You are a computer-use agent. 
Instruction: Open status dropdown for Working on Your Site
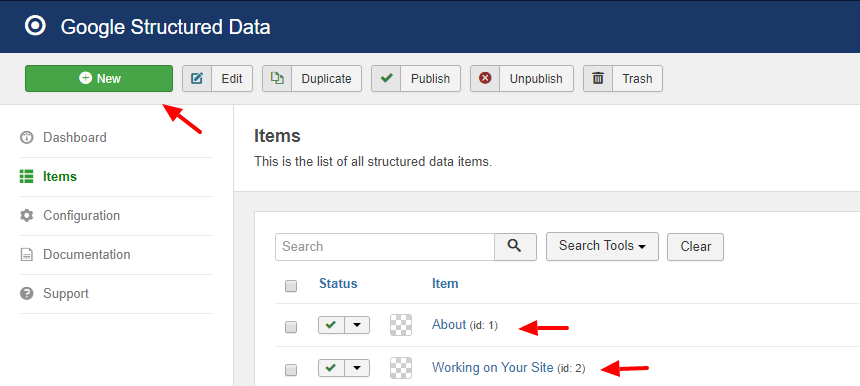pyautogui.click(x=357, y=368)
